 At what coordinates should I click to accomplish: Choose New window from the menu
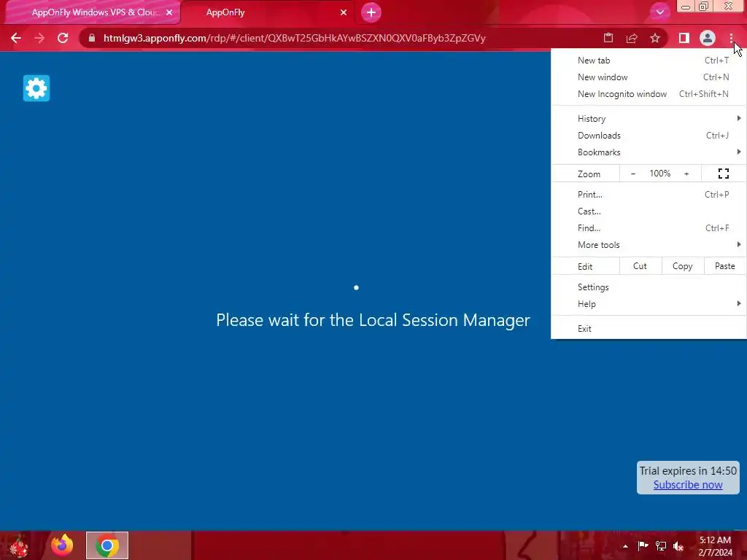[x=649, y=77]
